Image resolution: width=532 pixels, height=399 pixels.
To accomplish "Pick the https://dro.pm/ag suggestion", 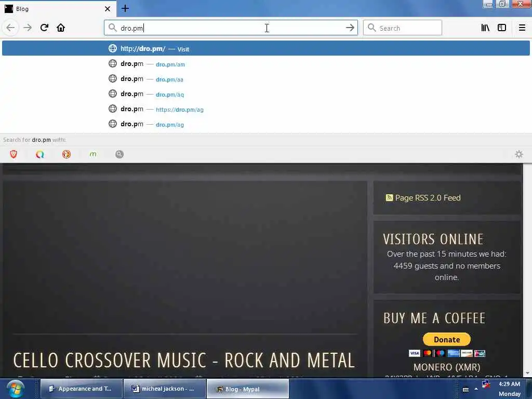I will 265,109.
